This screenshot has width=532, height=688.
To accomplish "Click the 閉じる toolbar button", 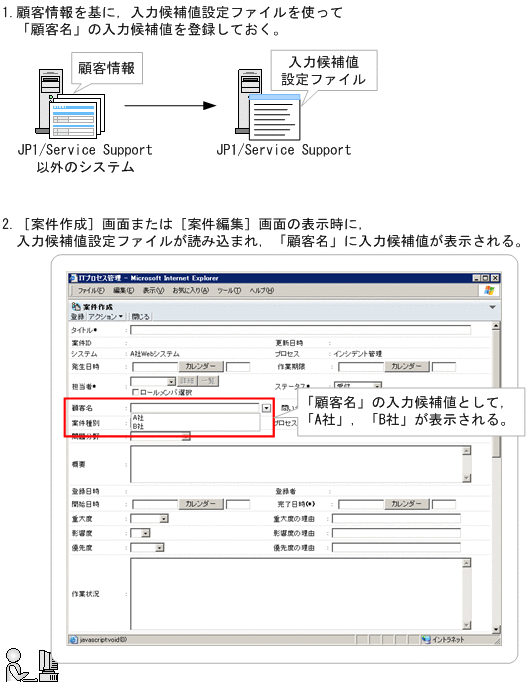I will coord(140,316).
